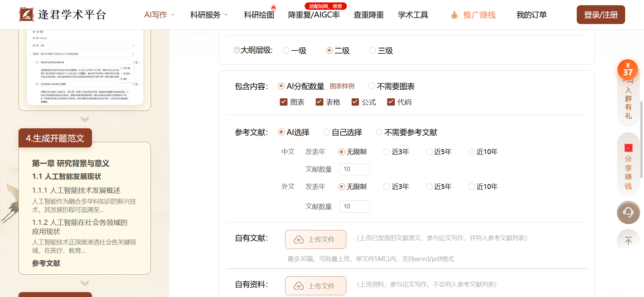Click the 适配知网、维普 red badge
This screenshot has width=644, height=297.
(x=325, y=6)
